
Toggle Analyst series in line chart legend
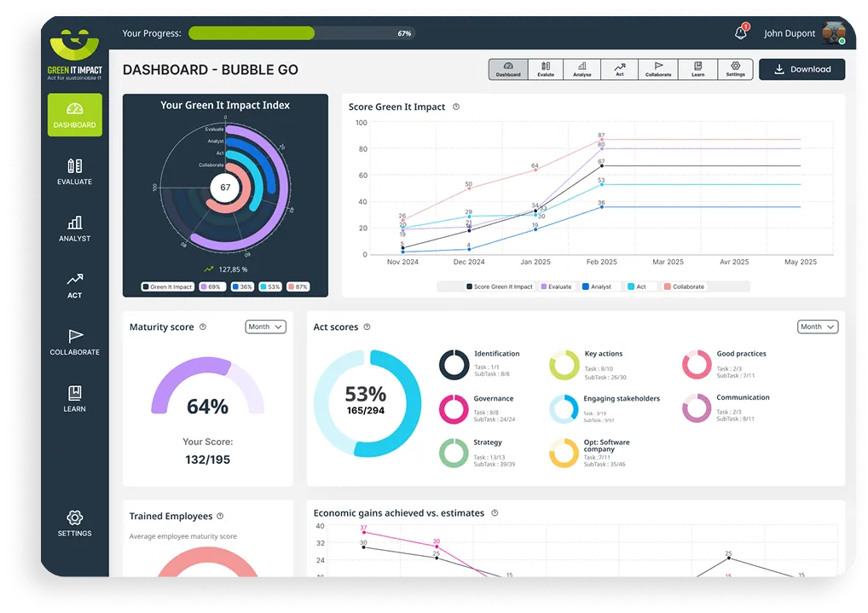597,287
